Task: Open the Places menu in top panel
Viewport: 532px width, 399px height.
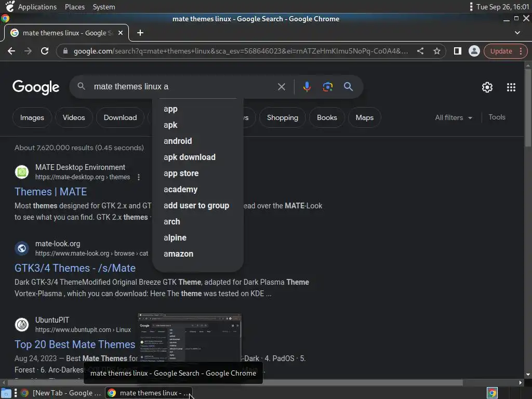Action: point(75,7)
